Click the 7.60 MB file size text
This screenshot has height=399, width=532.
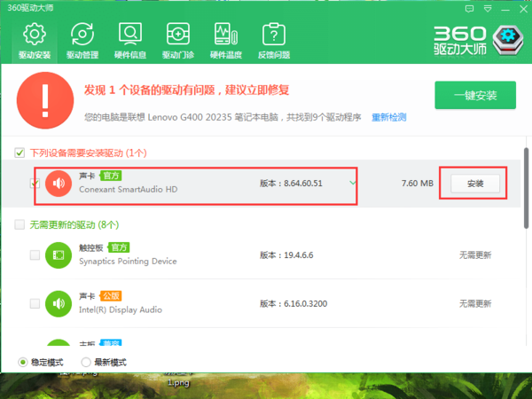point(418,184)
